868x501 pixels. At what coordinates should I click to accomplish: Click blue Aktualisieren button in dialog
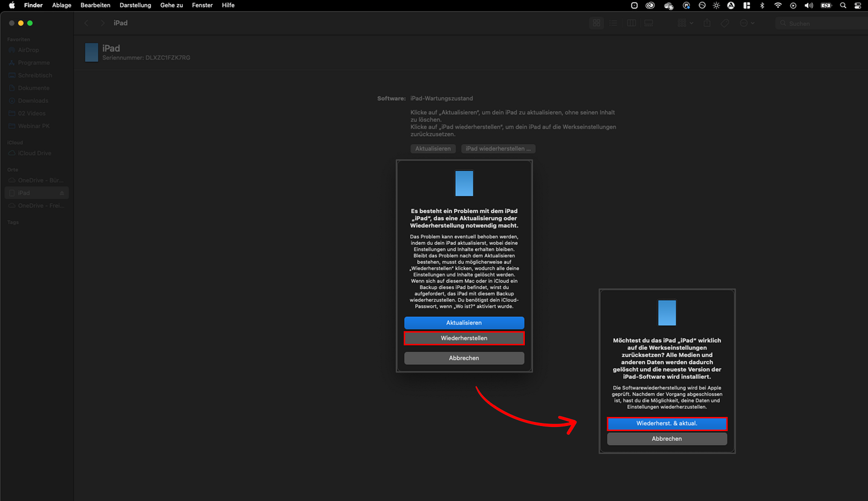464,323
